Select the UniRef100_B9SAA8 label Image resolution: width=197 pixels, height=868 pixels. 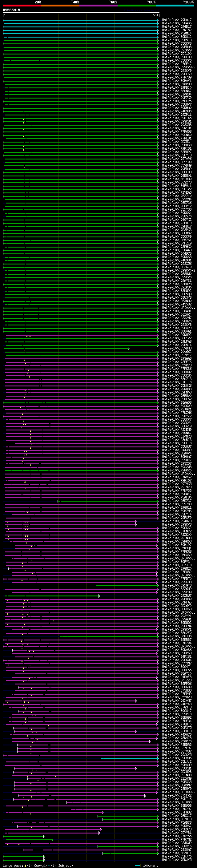pos(176,358)
